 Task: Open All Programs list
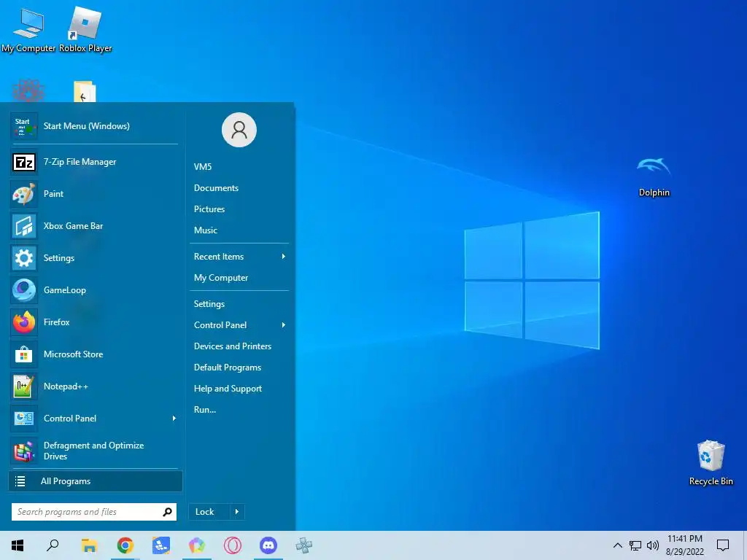coord(96,481)
